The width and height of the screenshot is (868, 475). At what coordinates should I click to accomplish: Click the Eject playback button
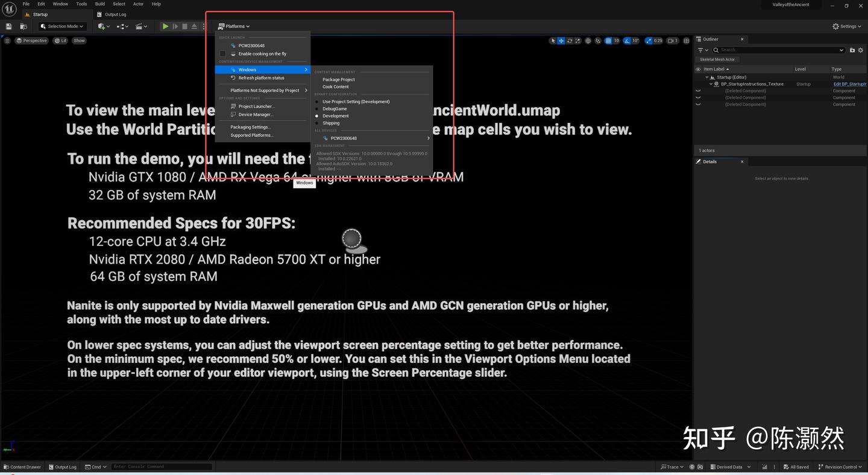point(194,27)
